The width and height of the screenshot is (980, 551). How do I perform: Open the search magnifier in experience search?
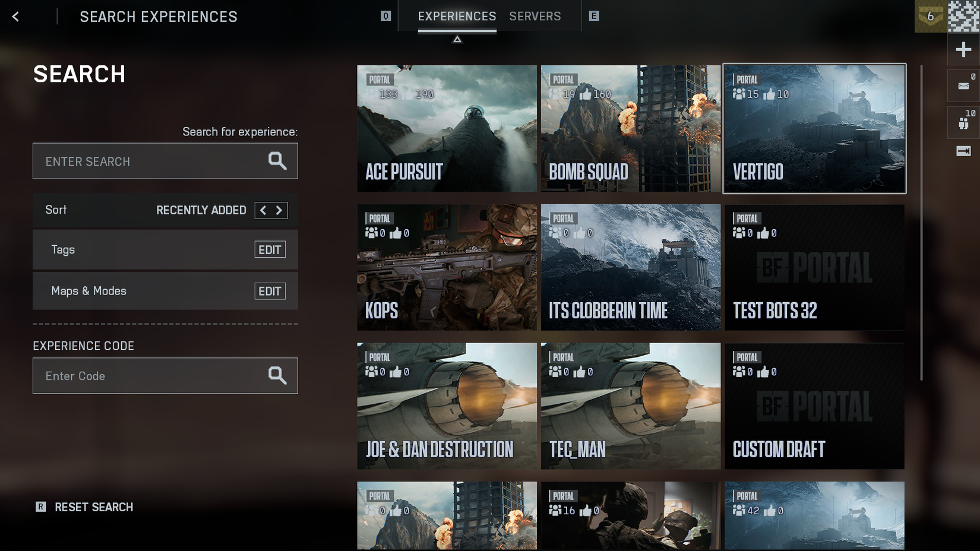coord(276,160)
